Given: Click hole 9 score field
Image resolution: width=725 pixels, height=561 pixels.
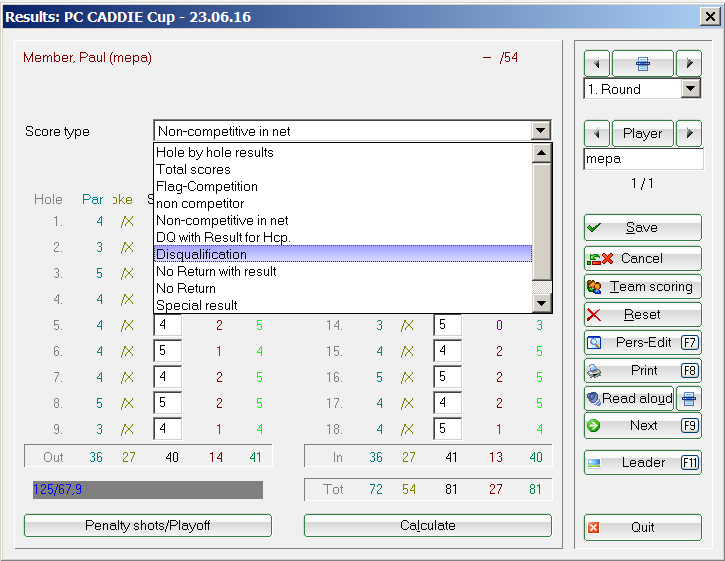Looking at the screenshot, I should [167, 429].
